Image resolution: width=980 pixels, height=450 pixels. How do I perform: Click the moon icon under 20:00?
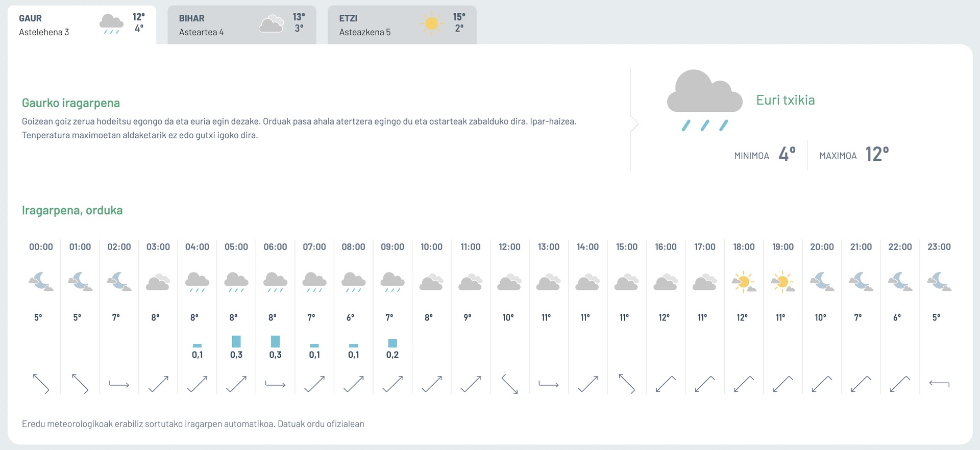[x=822, y=281]
